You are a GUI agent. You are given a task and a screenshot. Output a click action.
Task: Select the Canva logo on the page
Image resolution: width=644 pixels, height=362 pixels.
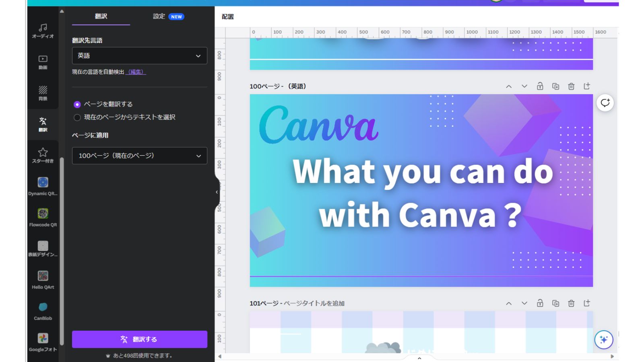[x=319, y=125]
